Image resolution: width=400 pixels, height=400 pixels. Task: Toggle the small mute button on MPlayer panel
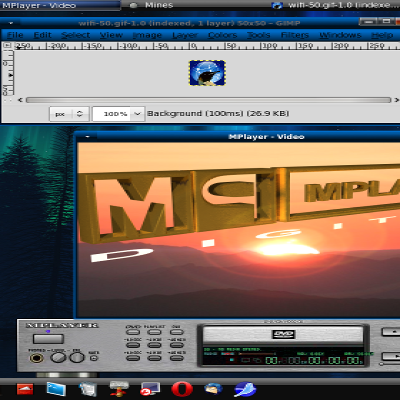(94, 358)
